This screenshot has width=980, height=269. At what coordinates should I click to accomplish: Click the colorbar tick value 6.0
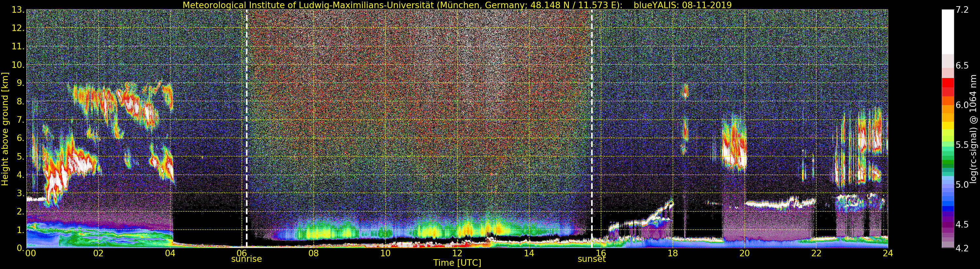(x=962, y=105)
